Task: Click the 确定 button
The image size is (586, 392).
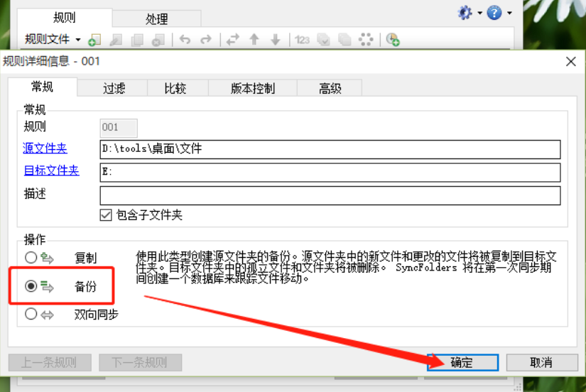Action: pos(462,362)
